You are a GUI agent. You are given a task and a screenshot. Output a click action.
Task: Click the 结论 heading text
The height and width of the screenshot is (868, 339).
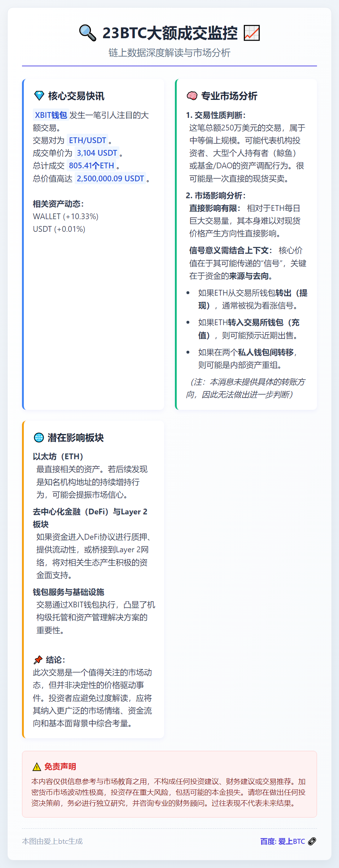[55, 660]
